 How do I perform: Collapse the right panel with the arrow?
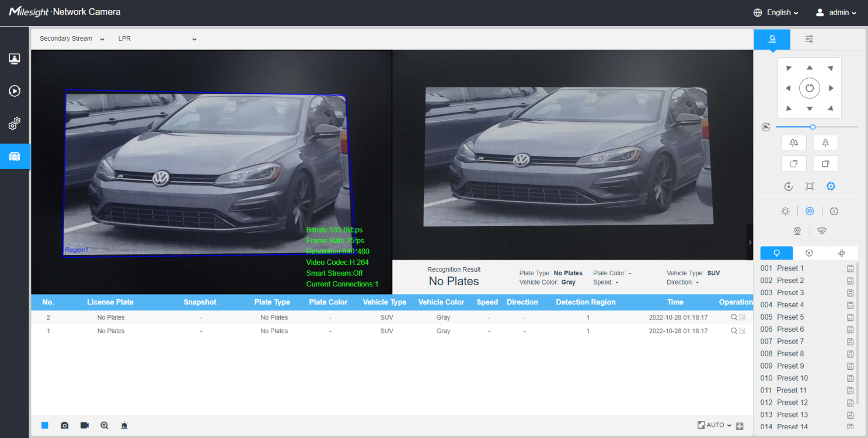[x=750, y=242]
